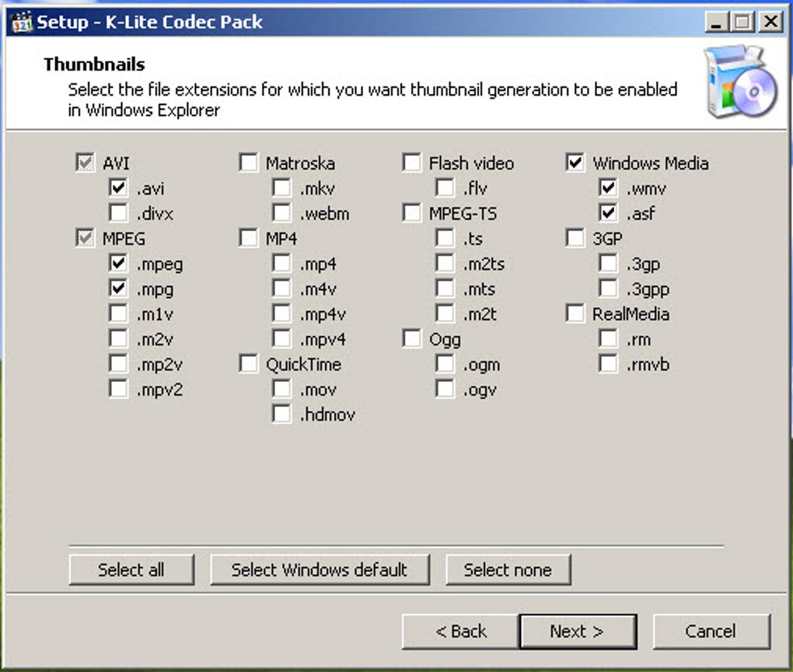Viewport: 793px width, 672px height.
Task: Click the installer box and disc icon
Action: (739, 84)
